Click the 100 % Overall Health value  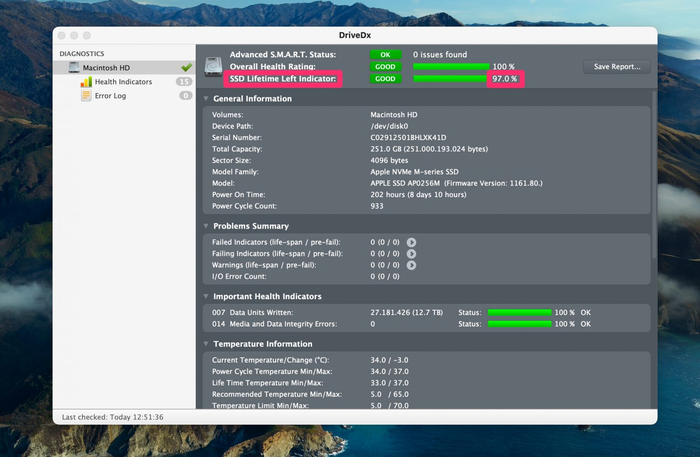click(x=504, y=66)
